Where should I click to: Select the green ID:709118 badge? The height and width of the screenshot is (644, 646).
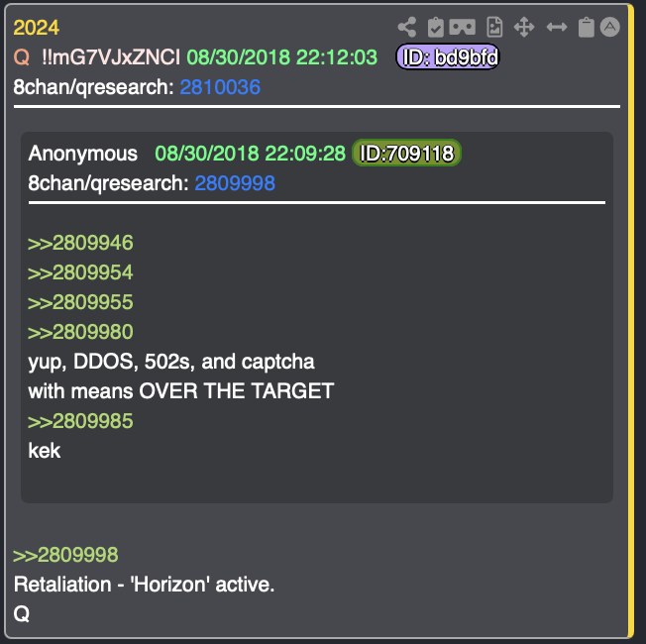pos(406,153)
